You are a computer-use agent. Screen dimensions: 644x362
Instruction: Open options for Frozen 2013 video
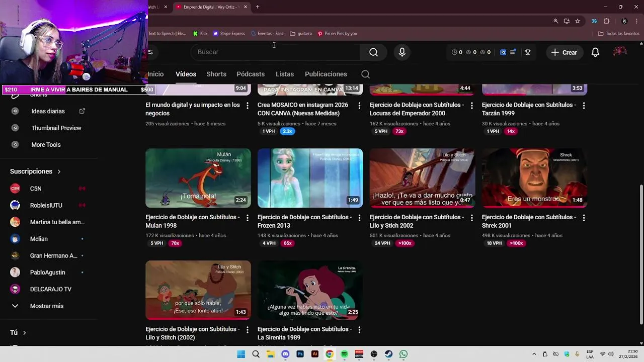click(359, 218)
